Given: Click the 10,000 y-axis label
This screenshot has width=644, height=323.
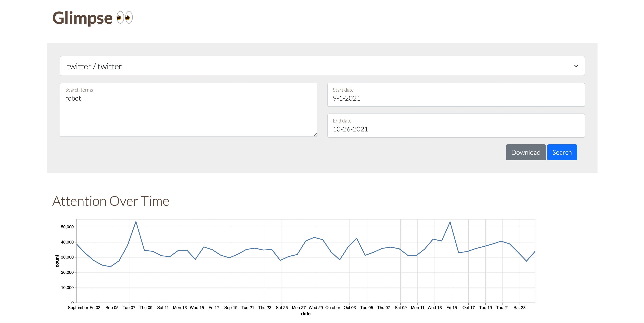Looking at the screenshot, I should click(x=67, y=288).
